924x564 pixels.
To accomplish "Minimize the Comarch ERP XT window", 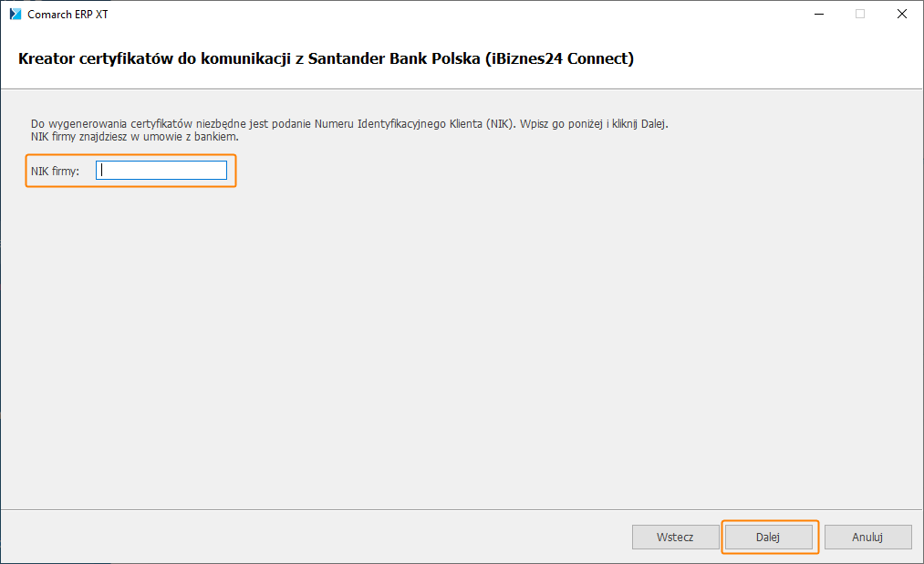I will (x=817, y=14).
